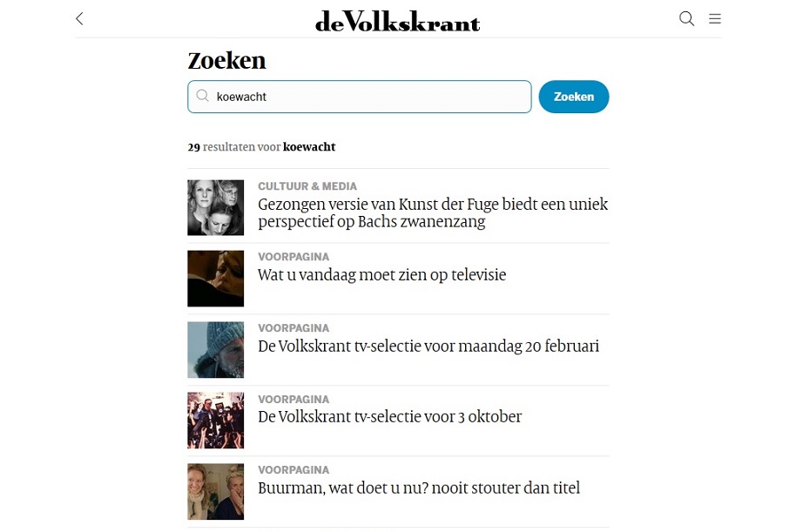
Task: Select Voorpagina label above the Buurman article
Action: [x=293, y=470]
